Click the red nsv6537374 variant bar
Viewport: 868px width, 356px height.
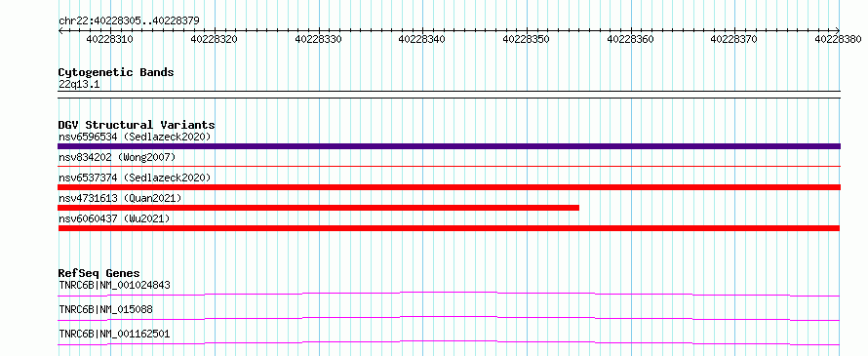coord(449,187)
